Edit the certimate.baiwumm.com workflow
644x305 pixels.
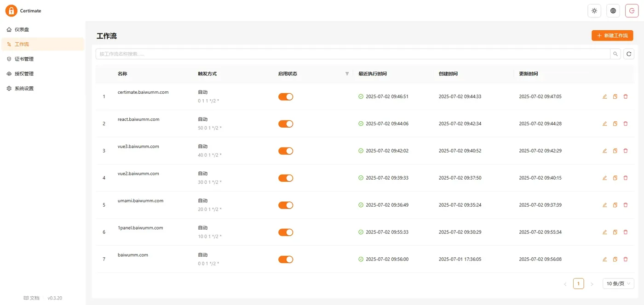pyautogui.click(x=604, y=96)
